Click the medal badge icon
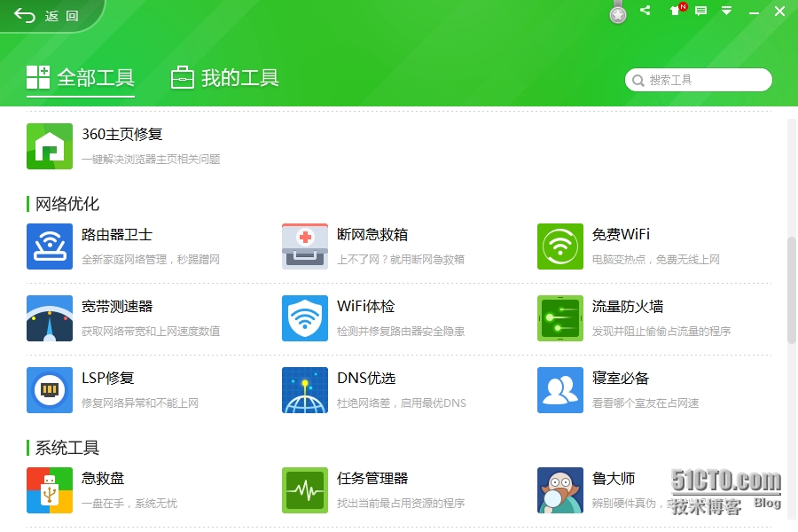 618,12
